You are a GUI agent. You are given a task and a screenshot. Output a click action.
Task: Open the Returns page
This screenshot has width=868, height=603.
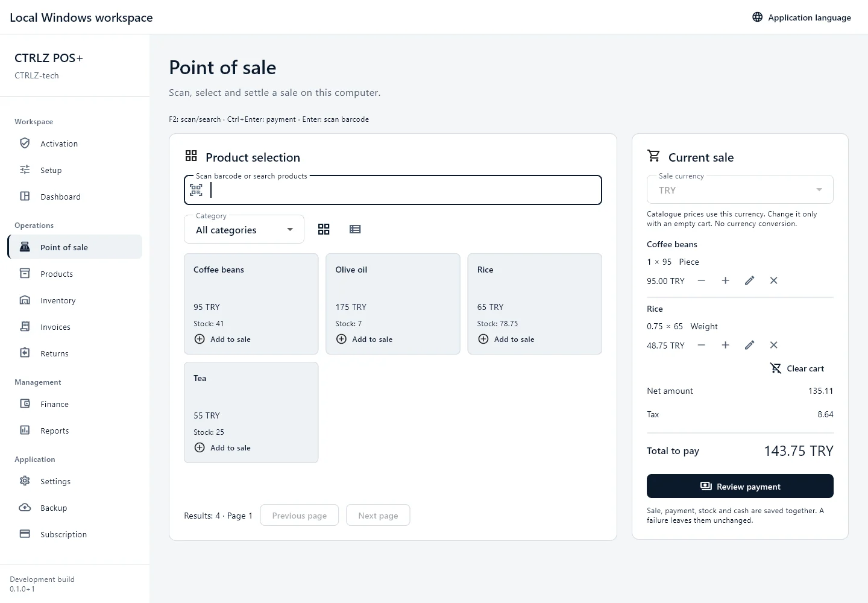coord(75,353)
